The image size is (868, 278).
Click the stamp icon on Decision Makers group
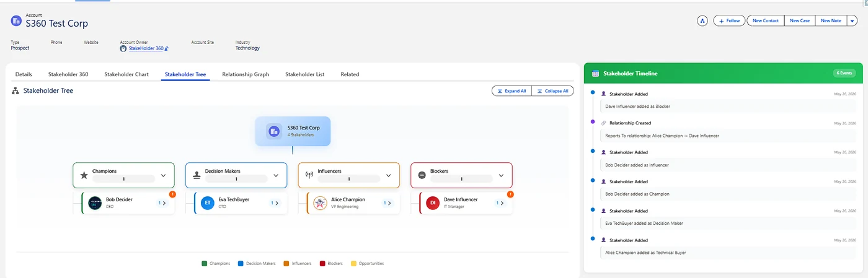pyautogui.click(x=197, y=175)
